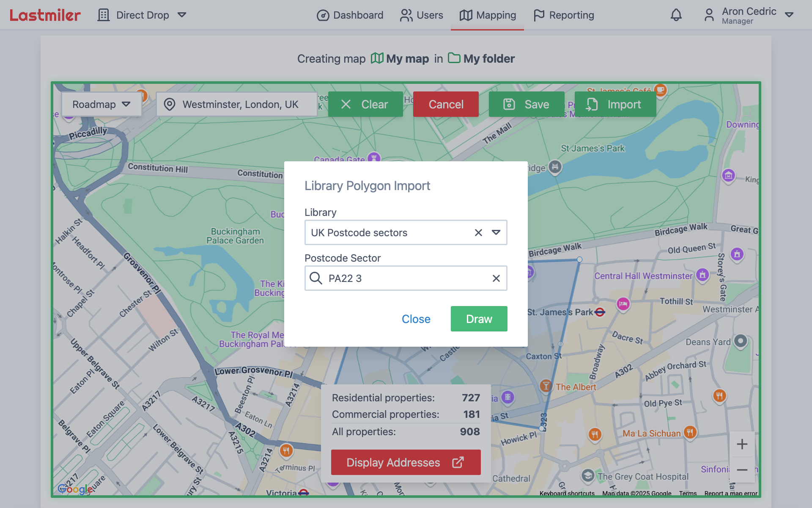Click the search magnifier icon
This screenshot has height=508, width=812.
coord(316,278)
